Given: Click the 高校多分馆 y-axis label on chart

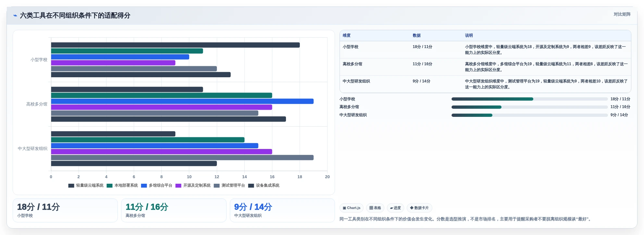Looking at the screenshot, I should coord(37,104).
